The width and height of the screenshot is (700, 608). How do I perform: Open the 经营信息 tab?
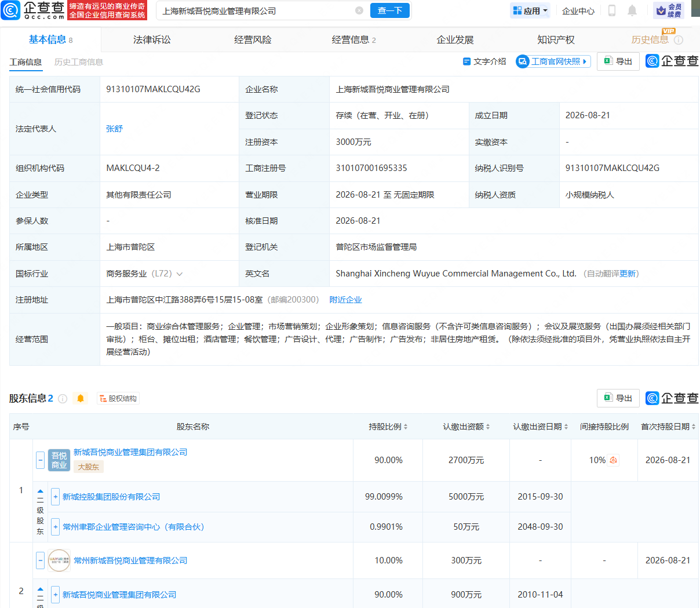coord(353,40)
